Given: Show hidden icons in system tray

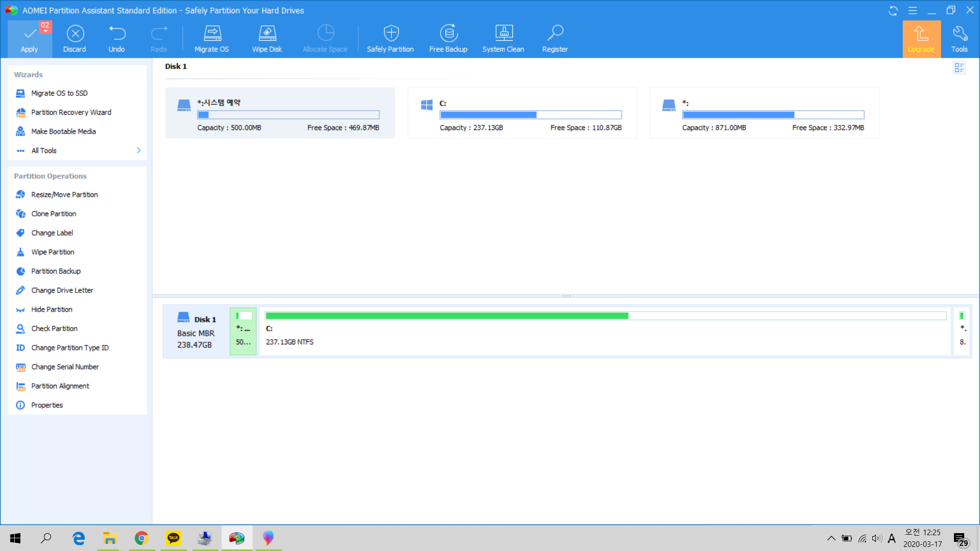Looking at the screenshot, I should pyautogui.click(x=831, y=538).
